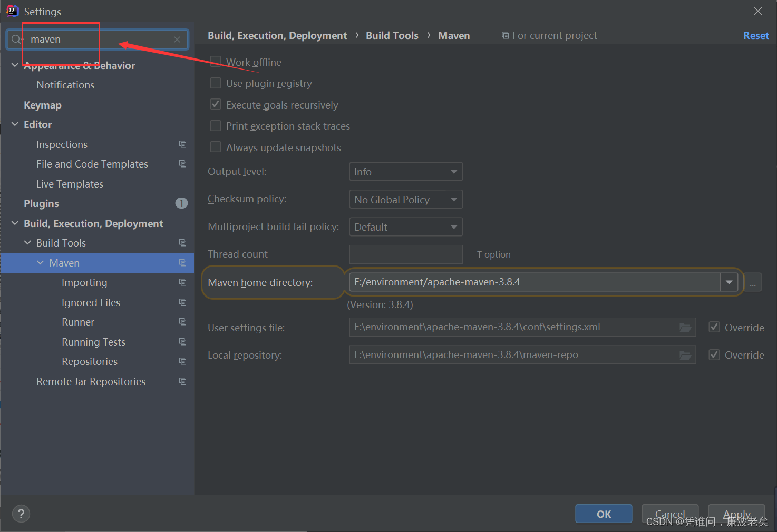
Task: Click the User settings file path field
Action: [x=522, y=327]
